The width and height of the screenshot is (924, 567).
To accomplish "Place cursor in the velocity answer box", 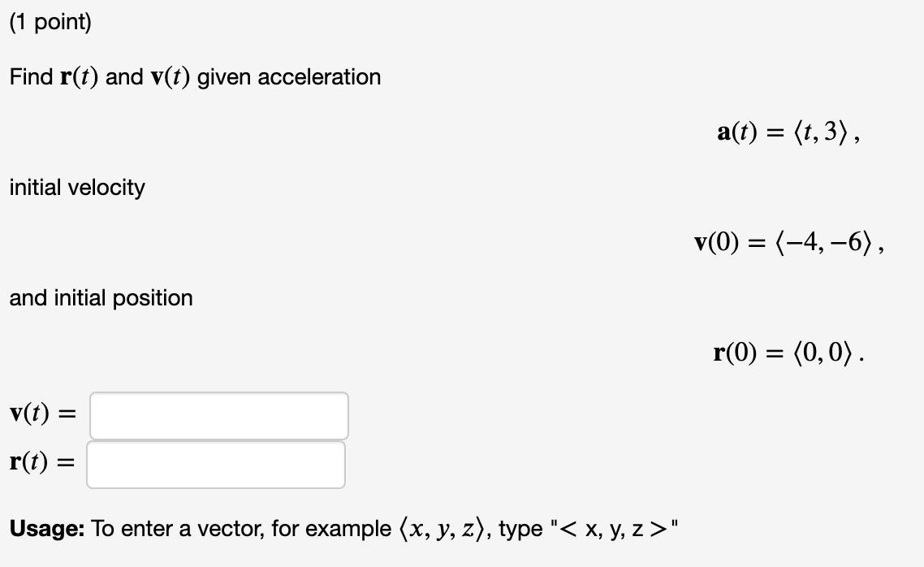I will pos(219,416).
